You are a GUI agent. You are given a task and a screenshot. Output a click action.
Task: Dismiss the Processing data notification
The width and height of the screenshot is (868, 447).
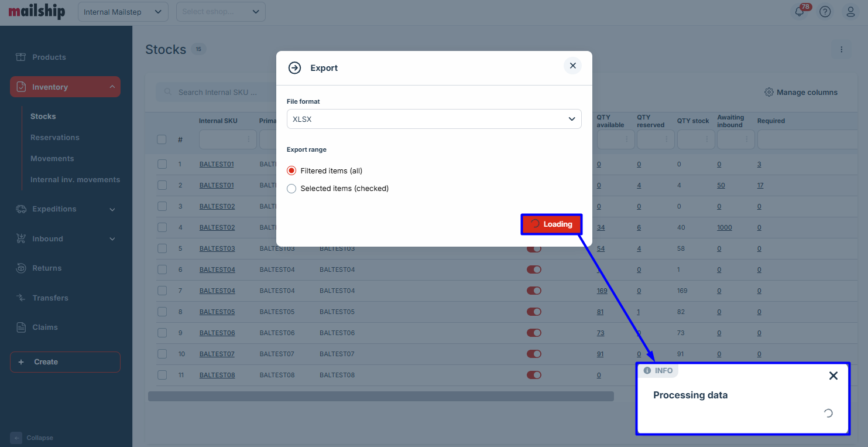point(833,376)
